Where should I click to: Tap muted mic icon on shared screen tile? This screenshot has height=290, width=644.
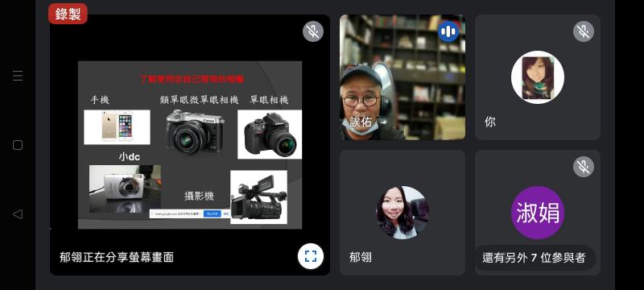(313, 31)
